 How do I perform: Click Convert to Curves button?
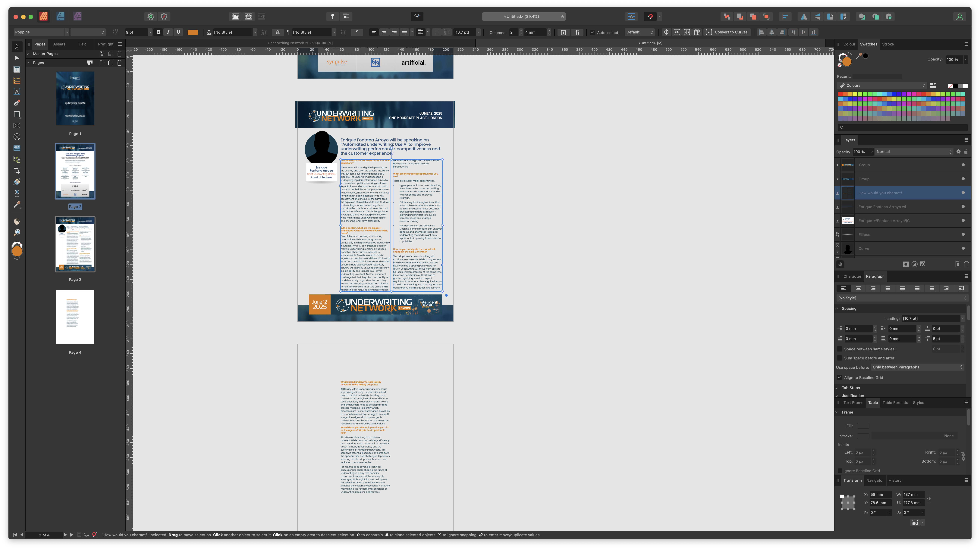click(x=727, y=32)
